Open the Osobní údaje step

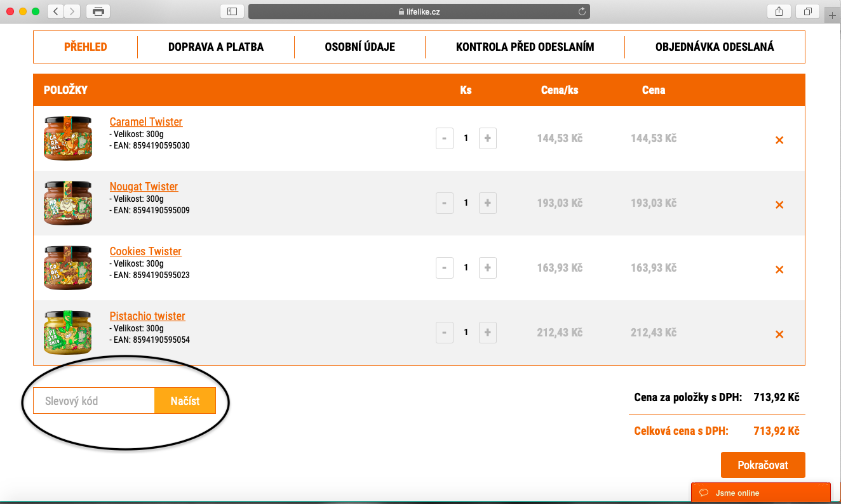tap(360, 47)
